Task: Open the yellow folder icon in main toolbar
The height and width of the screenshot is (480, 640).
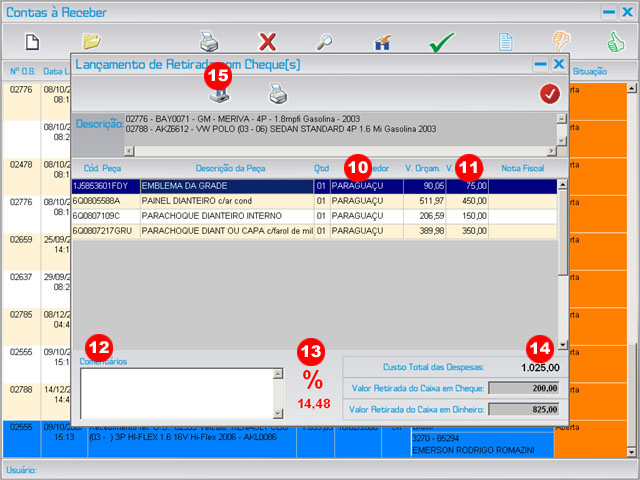Action: pos(92,41)
